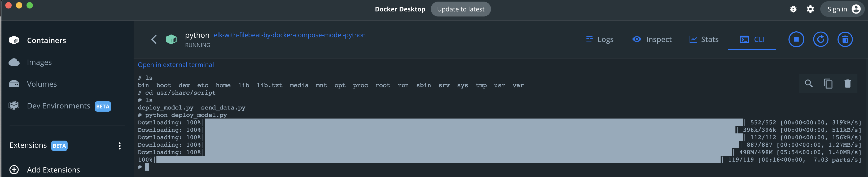The width and height of the screenshot is (868, 177).
Task: Select the CLI tab
Action: (x=752, y=40)
